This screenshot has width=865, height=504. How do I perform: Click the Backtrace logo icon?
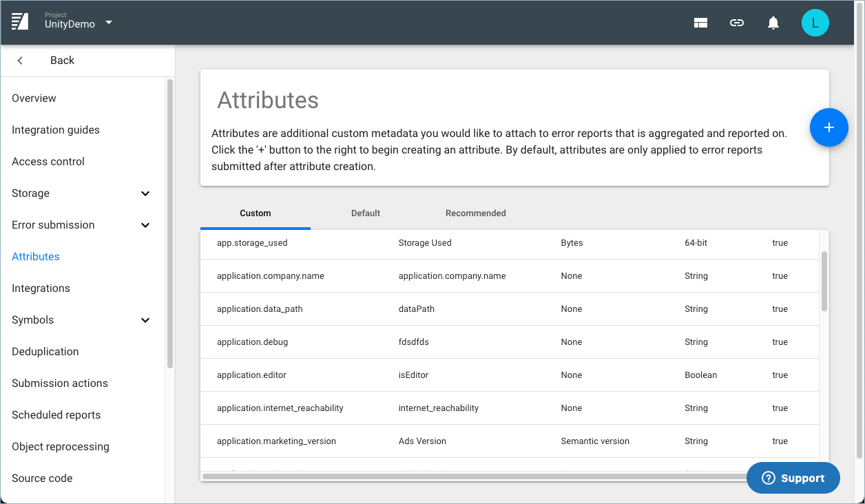click(20, 22)
